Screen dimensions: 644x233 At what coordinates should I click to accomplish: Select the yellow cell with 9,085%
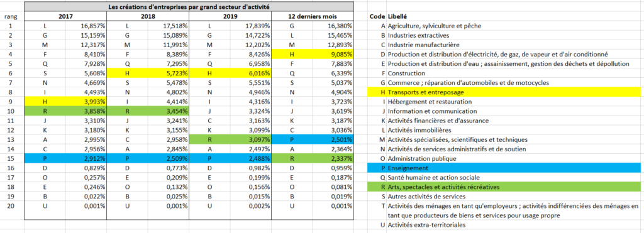pos(333,54)
